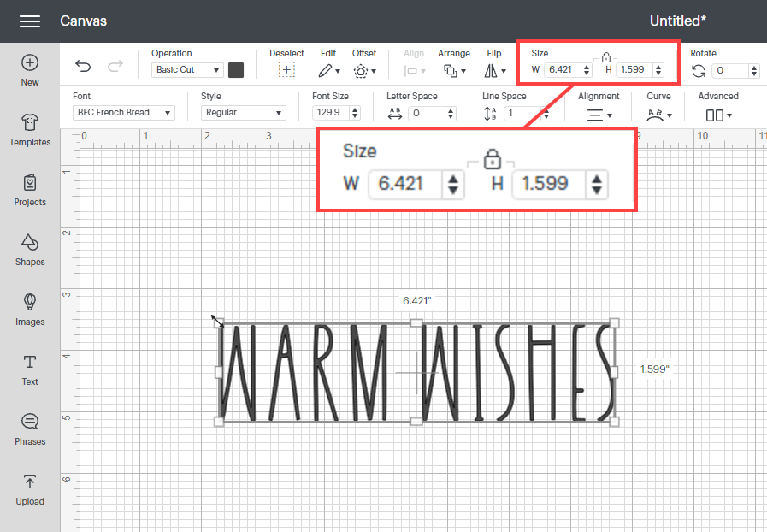Click the Height field in toolbar
Image resolution: width=767 pixels, height=532 pixels.
[634, 70]
